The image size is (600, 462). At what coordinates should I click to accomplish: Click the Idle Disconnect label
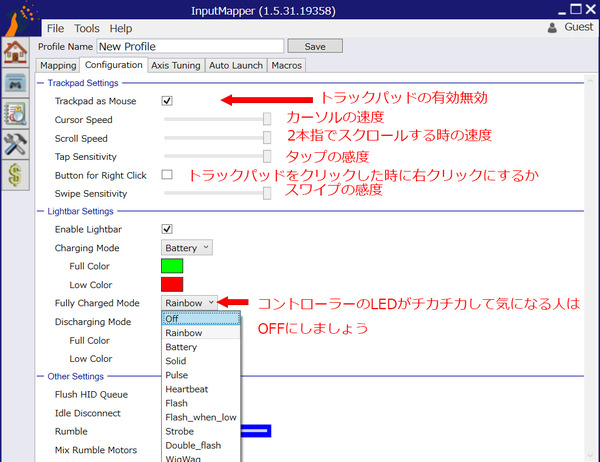click(x=88, y=413)
